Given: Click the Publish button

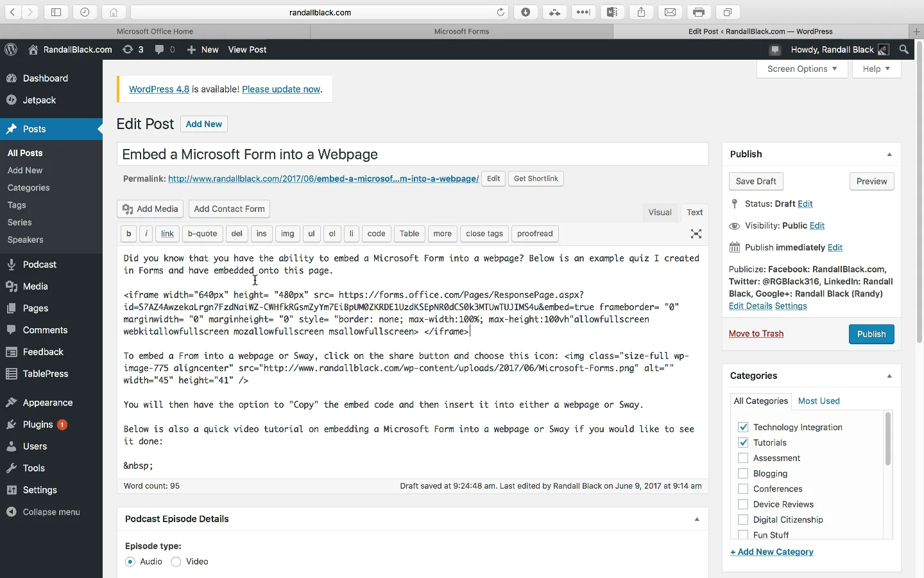Looking at the screenshot, I should point(871,334).
